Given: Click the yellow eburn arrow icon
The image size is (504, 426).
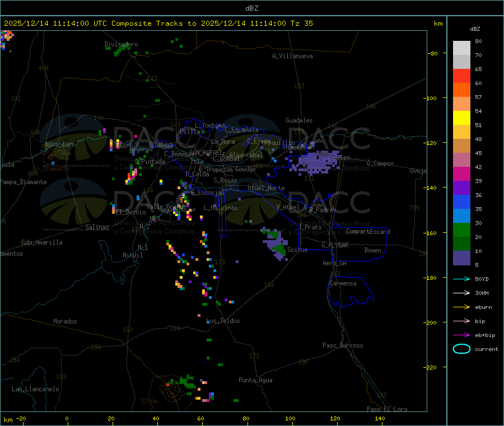Looking at the screenshot, I should [461, 307].
